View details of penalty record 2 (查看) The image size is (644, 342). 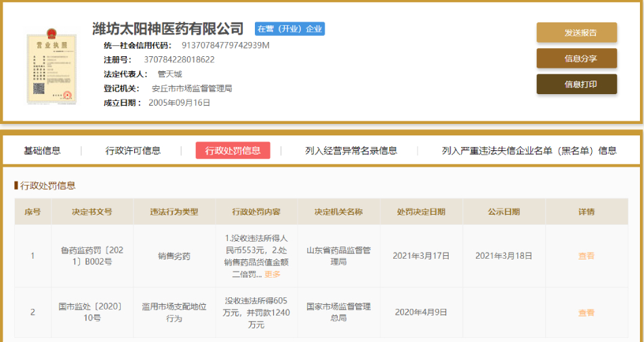(x=586, y=313)
